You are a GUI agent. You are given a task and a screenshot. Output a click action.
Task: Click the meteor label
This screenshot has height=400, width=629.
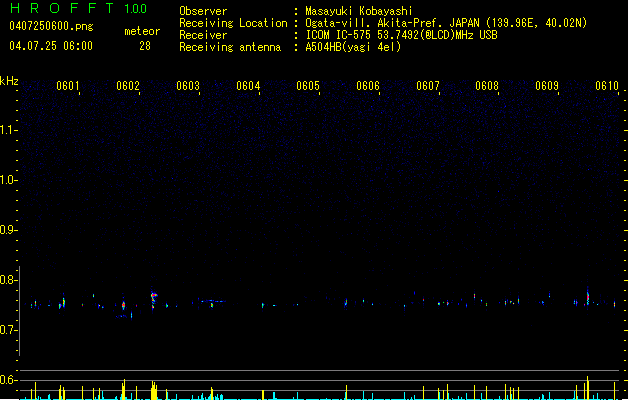coord(142,31)
